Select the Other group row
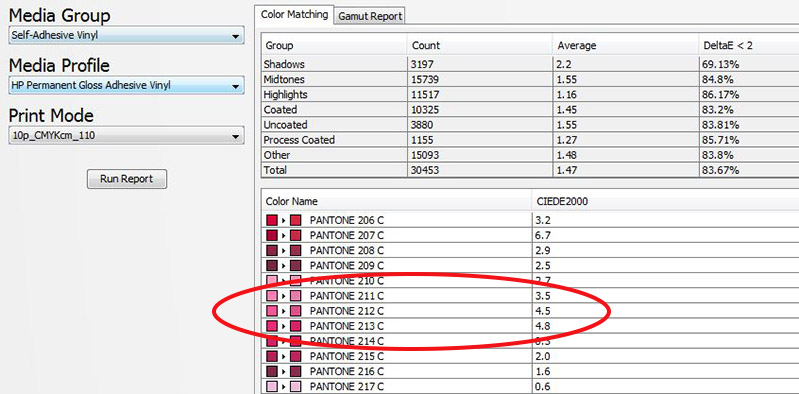This screenshot has height=394, width=799. click(x=530, y=154)
